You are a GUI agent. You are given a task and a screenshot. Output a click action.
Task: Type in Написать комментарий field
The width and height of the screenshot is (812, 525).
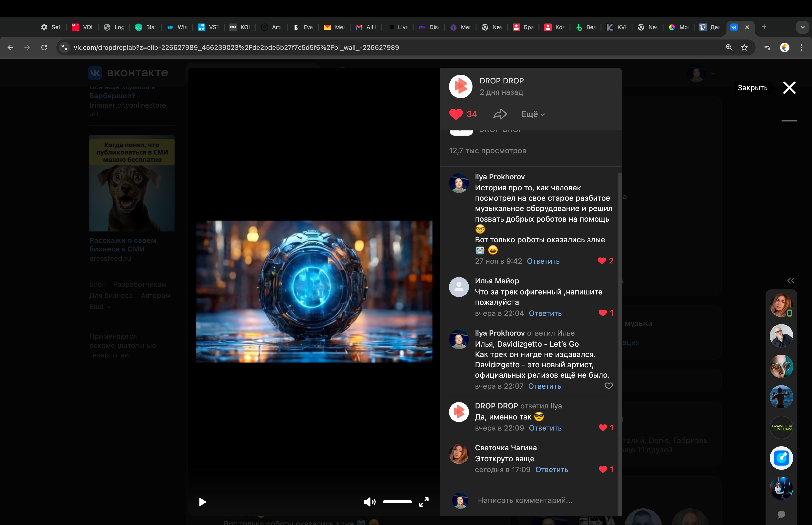click(x=525, y=500)
